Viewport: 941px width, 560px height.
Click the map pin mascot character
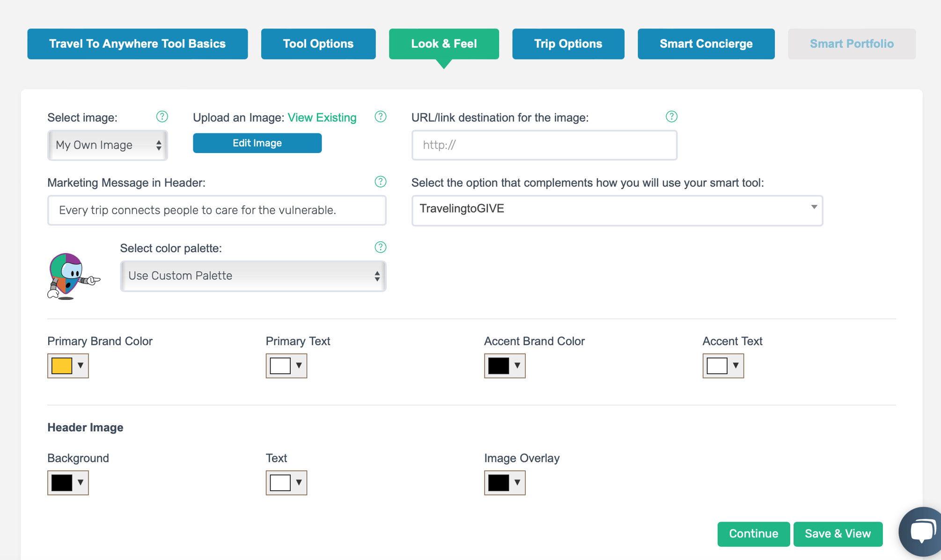pos(74,276)
